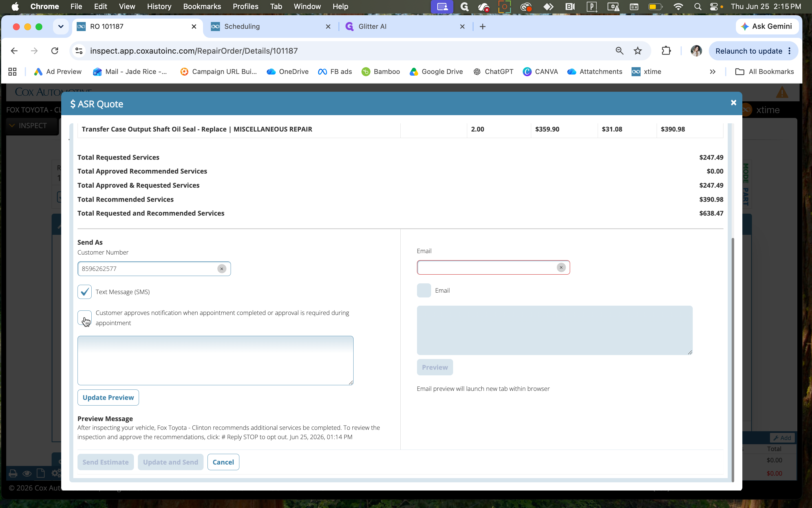
Task: Click the battery status icon
Action: (655, 6)
